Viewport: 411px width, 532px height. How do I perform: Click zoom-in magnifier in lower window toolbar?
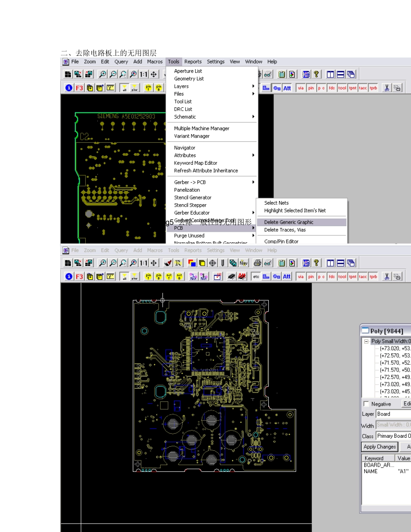coord(103,263)
